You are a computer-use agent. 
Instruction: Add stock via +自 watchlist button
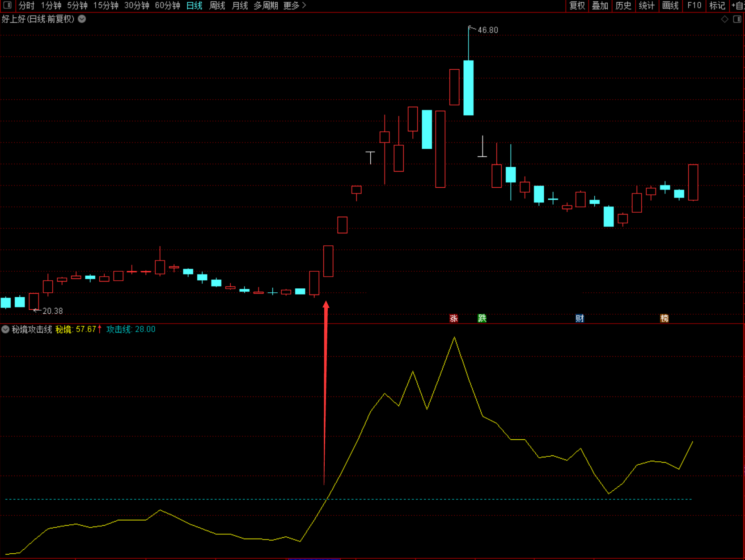pyautogui.click(x=737, y=5)
